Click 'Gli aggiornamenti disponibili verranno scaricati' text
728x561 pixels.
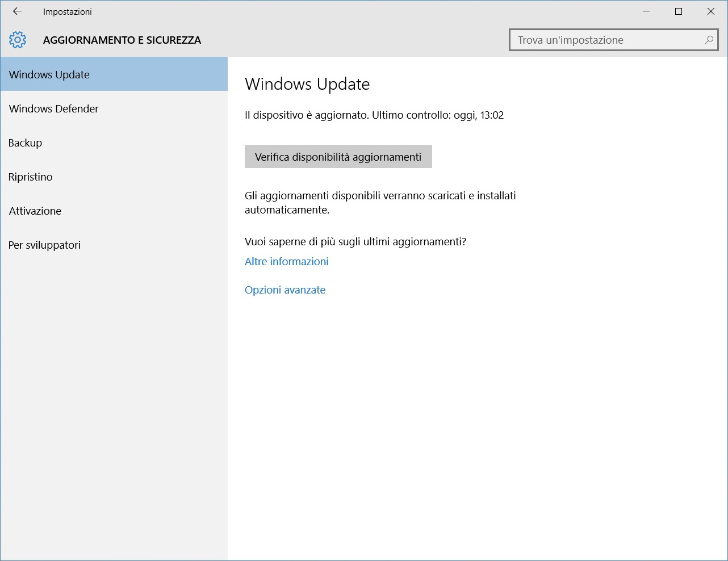(x=380, y=203)
